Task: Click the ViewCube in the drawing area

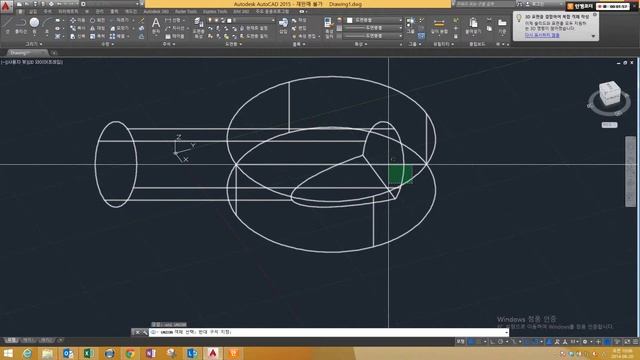Action: [x=610, y=93]
